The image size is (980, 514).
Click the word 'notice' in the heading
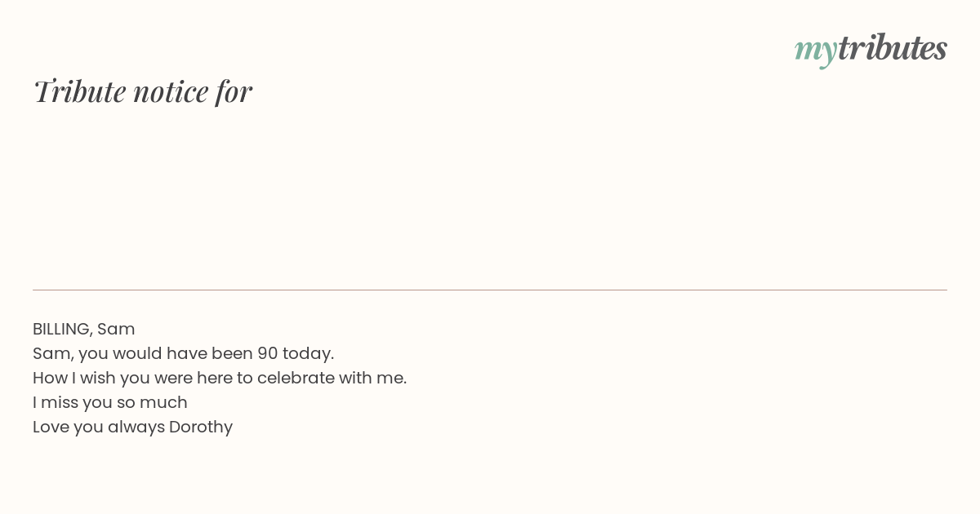[x=171, y=92]
